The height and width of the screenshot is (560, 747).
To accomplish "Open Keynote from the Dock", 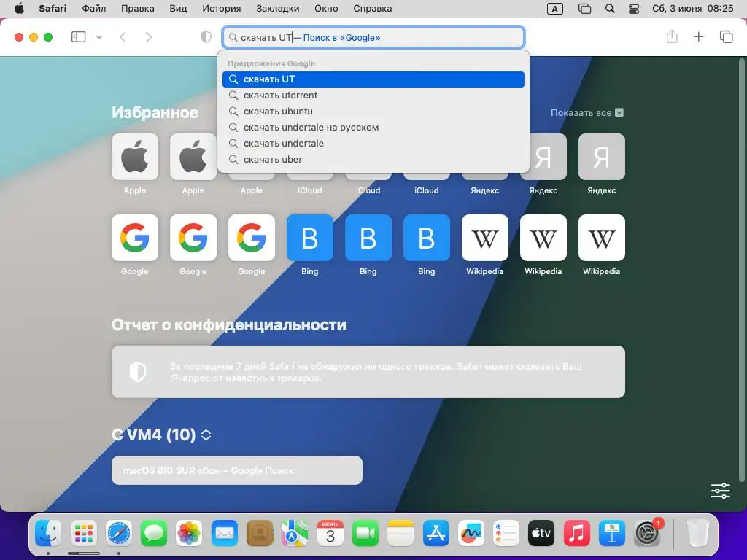I will pyautogui.click(x=612, y=533).
